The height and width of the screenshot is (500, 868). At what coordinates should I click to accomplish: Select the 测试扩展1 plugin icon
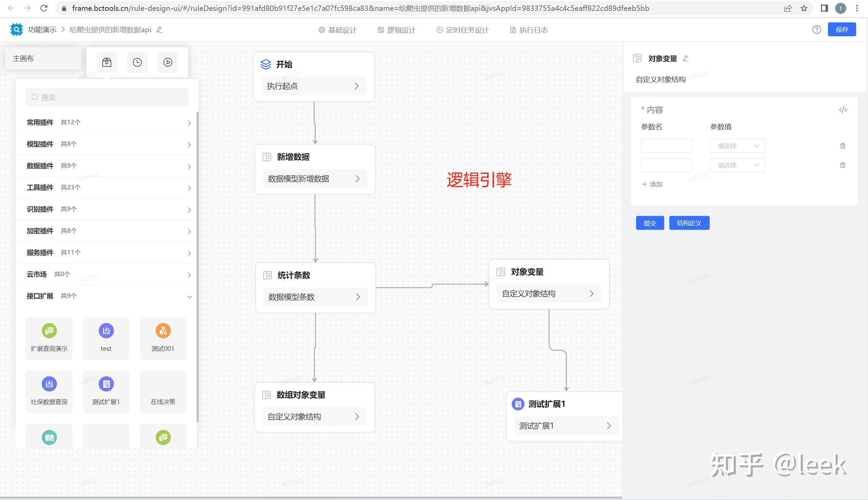(x=106, y=384)
